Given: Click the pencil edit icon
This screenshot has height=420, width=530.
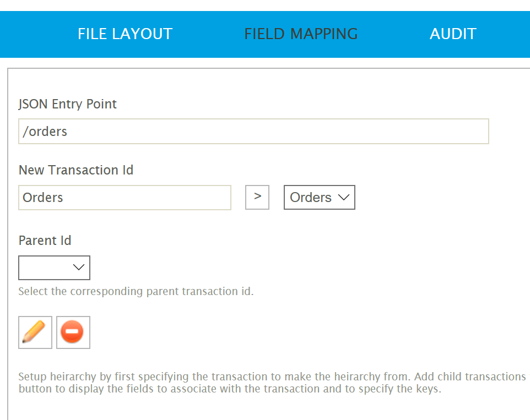Looking at the screenshot, I should [35, 332].
